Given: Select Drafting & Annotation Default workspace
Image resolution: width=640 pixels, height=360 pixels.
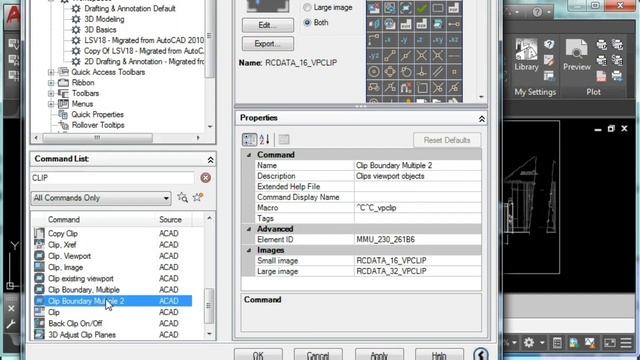Looking at the screenshot, I should click(130, 9).
